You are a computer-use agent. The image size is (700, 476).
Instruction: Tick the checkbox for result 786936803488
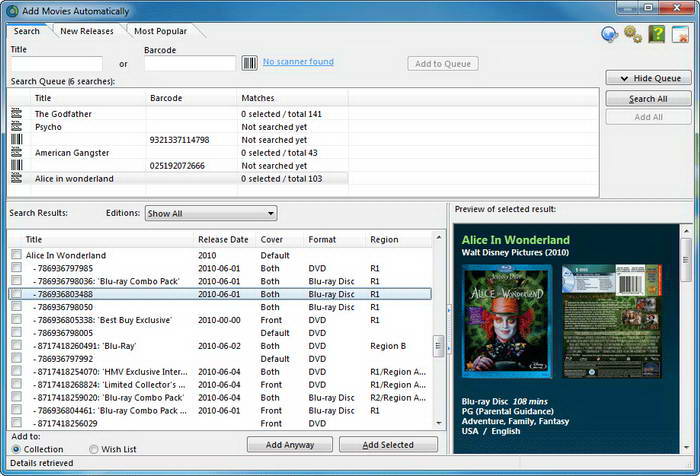17,293
